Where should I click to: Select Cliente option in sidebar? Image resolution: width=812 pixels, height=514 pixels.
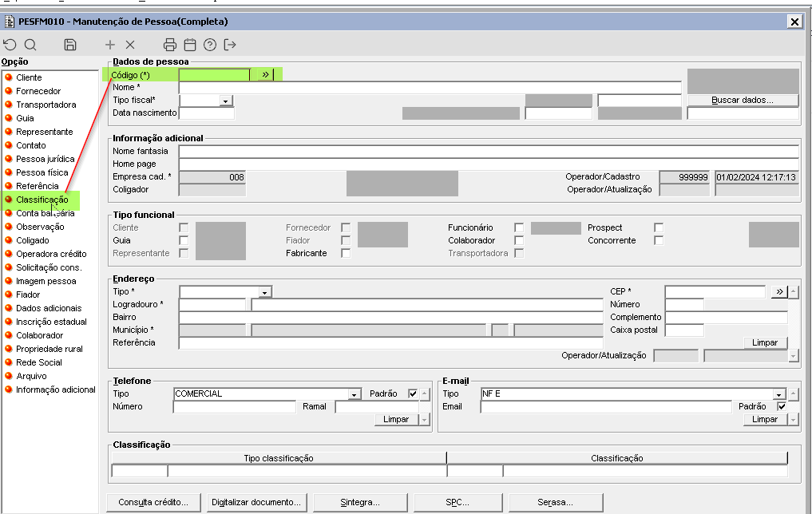29,77
